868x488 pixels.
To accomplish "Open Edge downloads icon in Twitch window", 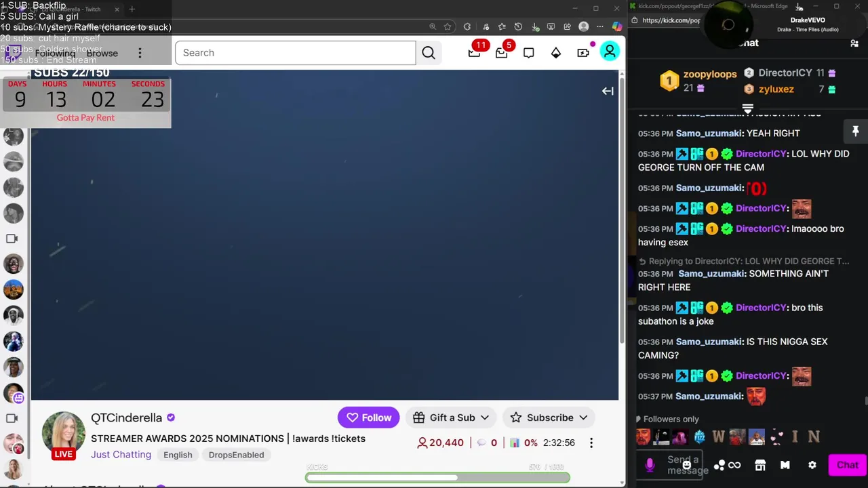I will (x=535, y=26).
